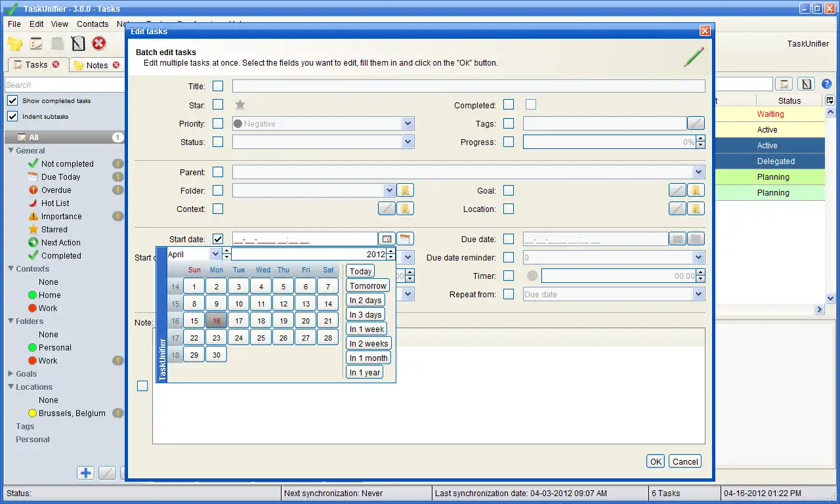The image size is (840, 504).
Task: Click the blue plus add button
Action: click(85, 472)
